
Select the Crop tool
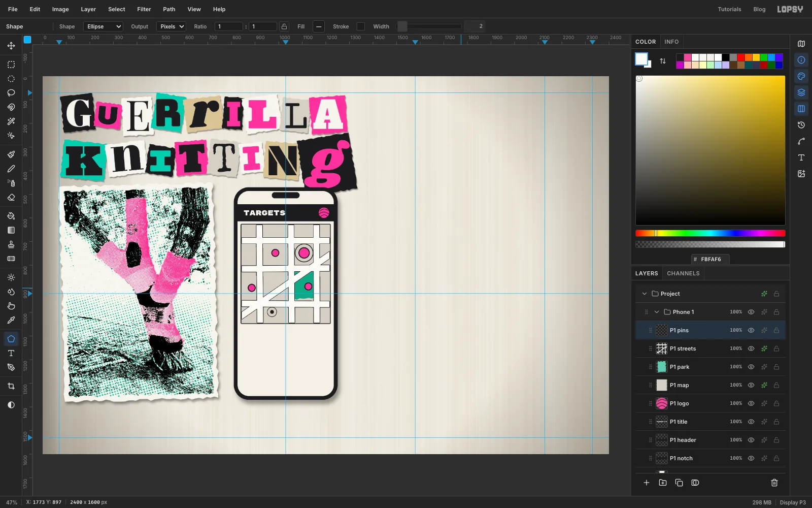coord(11,386)
